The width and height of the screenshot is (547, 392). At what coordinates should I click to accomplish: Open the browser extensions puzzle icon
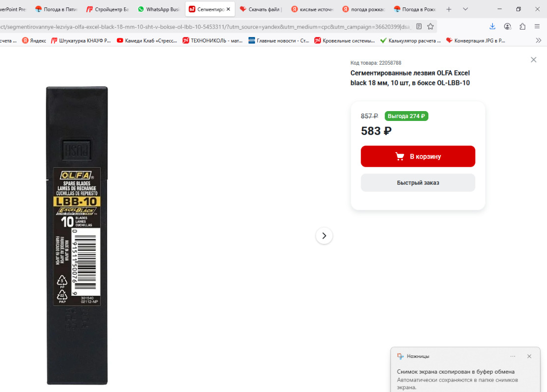point(522,27)
